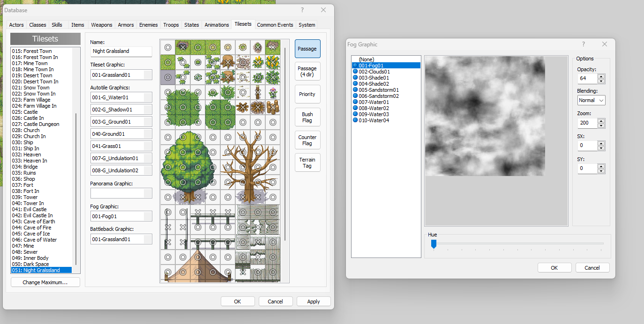The width and height of the screenshot is (644, 324).
Task: Select 027: Castle Dungeon in tileset list
Action: tap(41, 124)
